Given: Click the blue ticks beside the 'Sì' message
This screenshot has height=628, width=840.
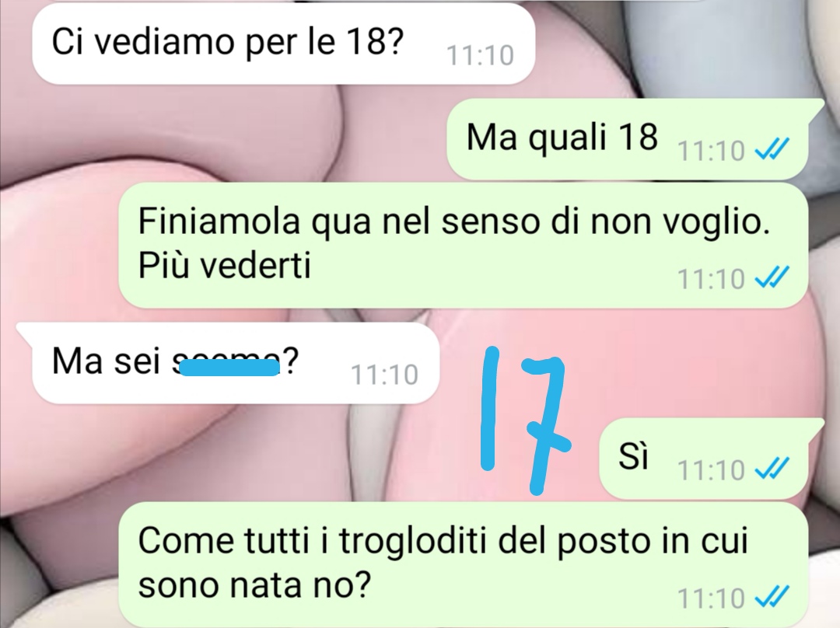Looking at the screenshot, I should 771,469.
